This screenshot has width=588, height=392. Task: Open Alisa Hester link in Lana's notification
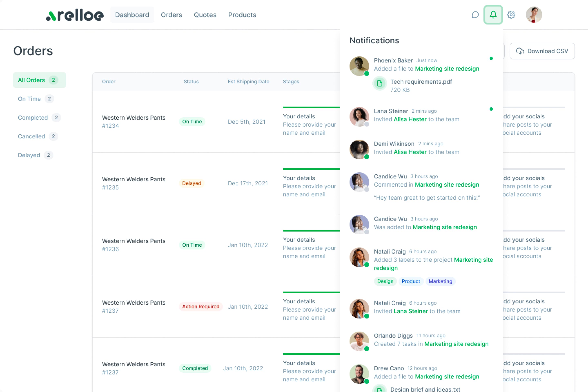click(410, 119)
